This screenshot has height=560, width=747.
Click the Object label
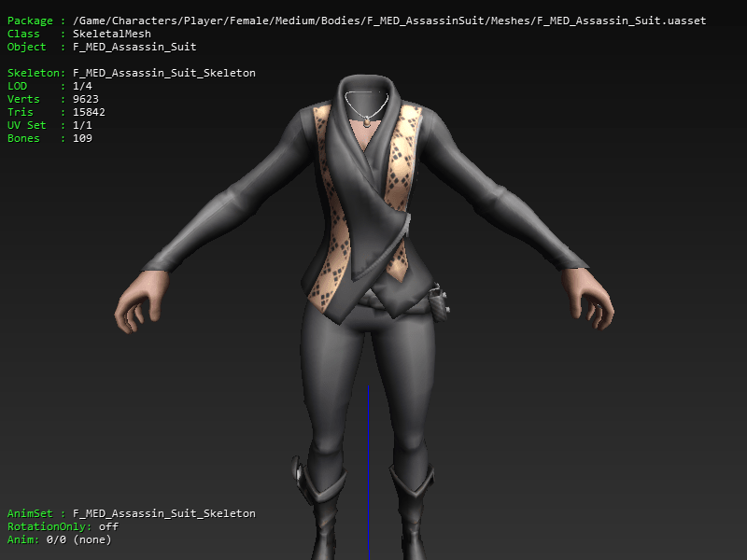27,47
